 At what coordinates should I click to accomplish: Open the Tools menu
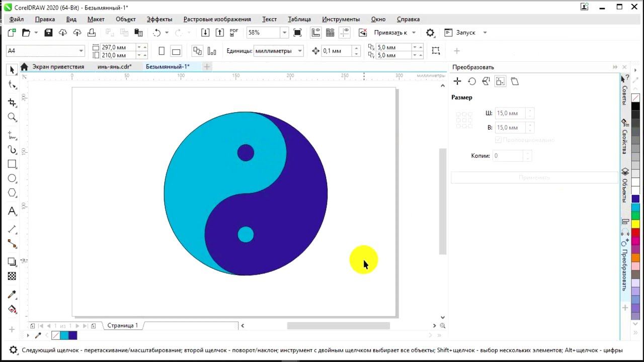(341, 19)
